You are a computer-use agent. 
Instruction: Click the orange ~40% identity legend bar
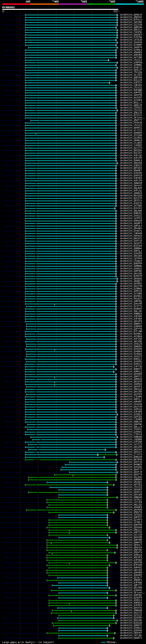[x=45, y=4]
